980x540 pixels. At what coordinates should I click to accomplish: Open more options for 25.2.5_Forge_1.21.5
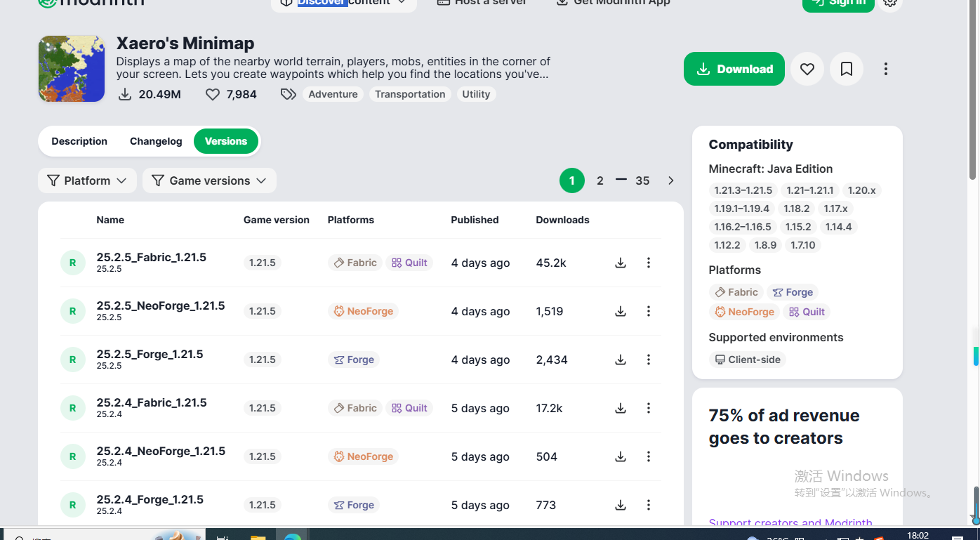[x=649, y=360]
